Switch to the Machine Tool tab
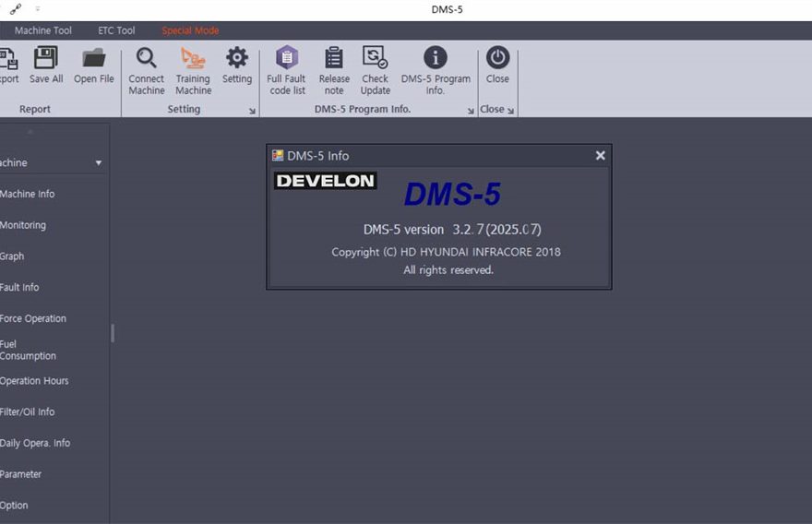812x524 pixels. pos(42,30)
